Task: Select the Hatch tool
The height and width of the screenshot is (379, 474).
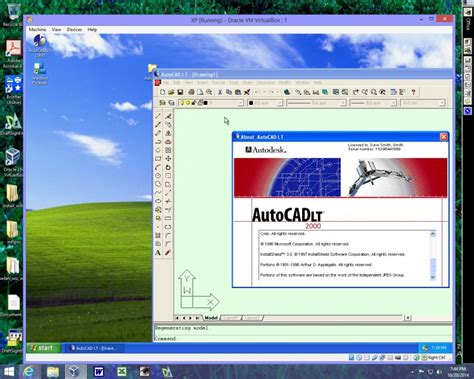Action: [158, 235]
